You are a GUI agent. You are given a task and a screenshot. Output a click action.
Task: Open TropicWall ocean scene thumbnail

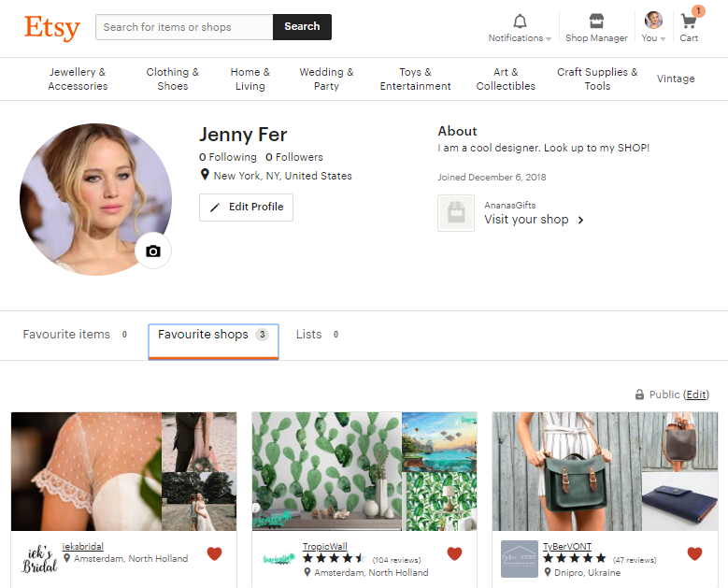tap(439, 441)
